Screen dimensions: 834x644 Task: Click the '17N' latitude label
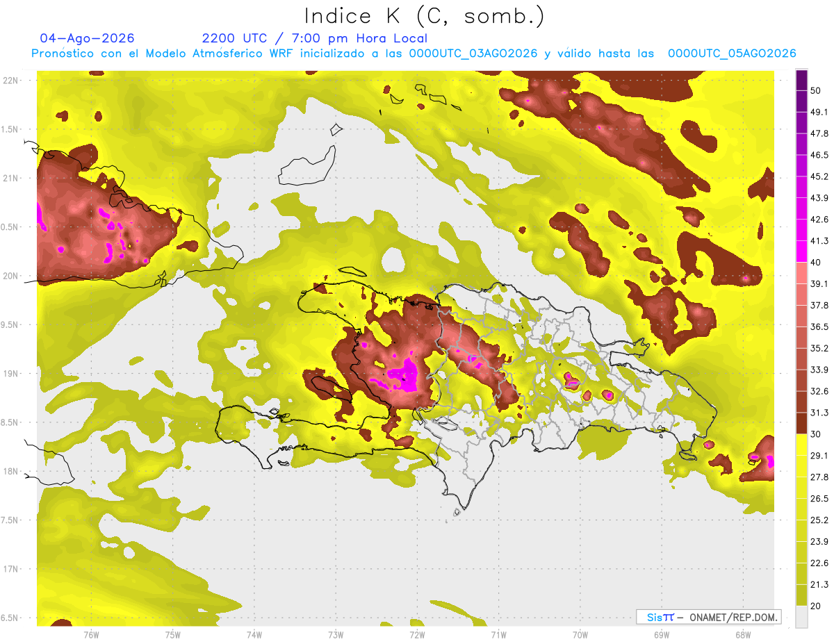(x=12, y=569)
